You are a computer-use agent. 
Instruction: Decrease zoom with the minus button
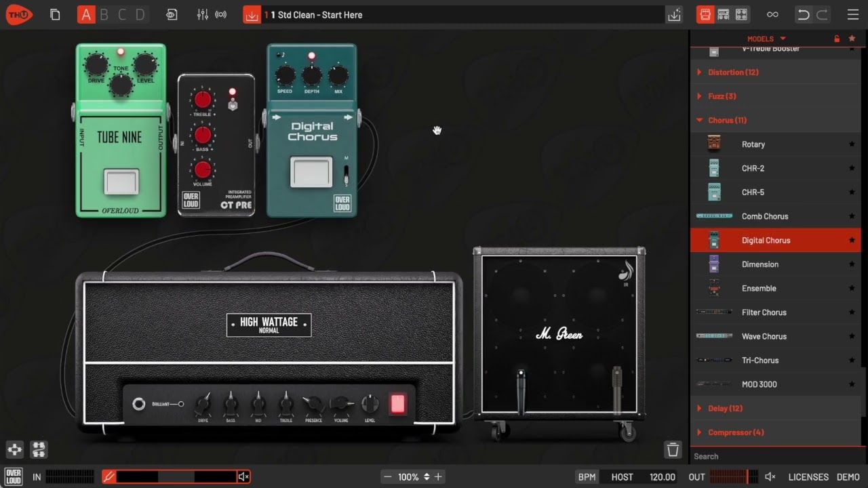(387, 477)
